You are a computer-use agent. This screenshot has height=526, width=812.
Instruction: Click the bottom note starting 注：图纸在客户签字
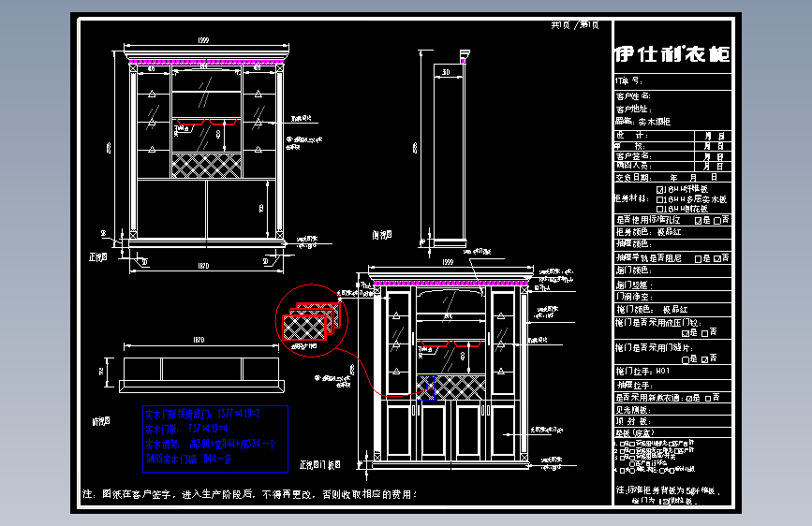tap(250, 494)
